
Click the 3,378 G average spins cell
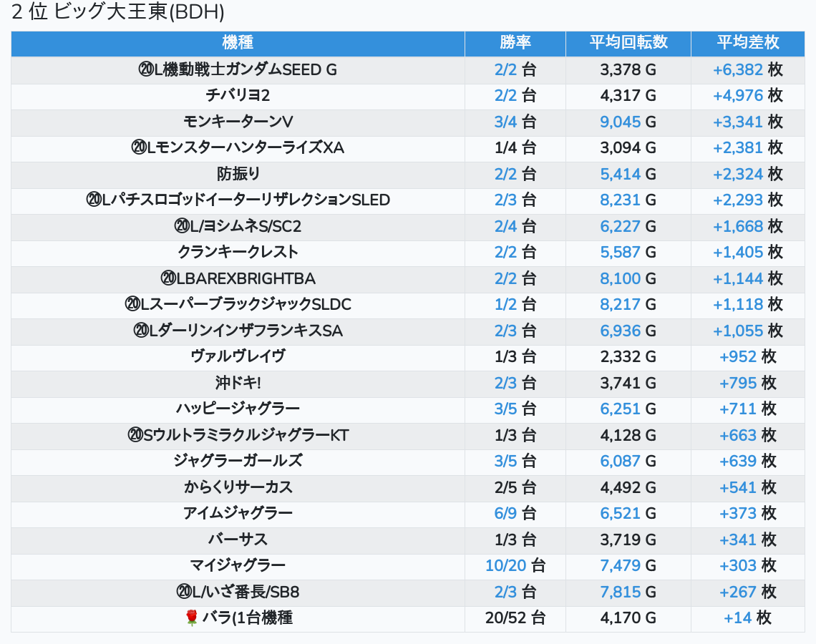(x=628, y=69)
